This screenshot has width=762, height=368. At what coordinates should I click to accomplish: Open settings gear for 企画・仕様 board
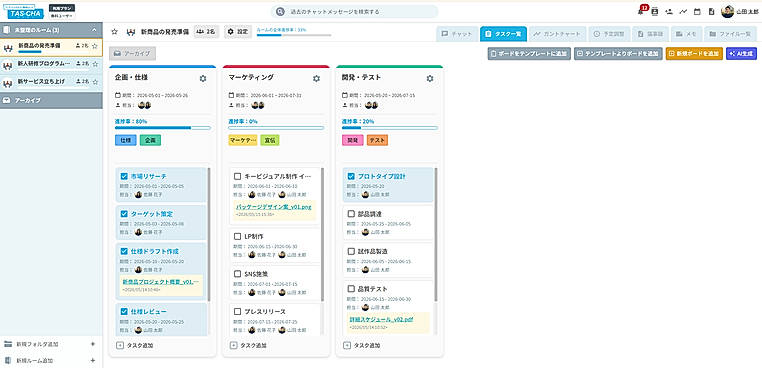pyautogui.click(x=203, y=78)
